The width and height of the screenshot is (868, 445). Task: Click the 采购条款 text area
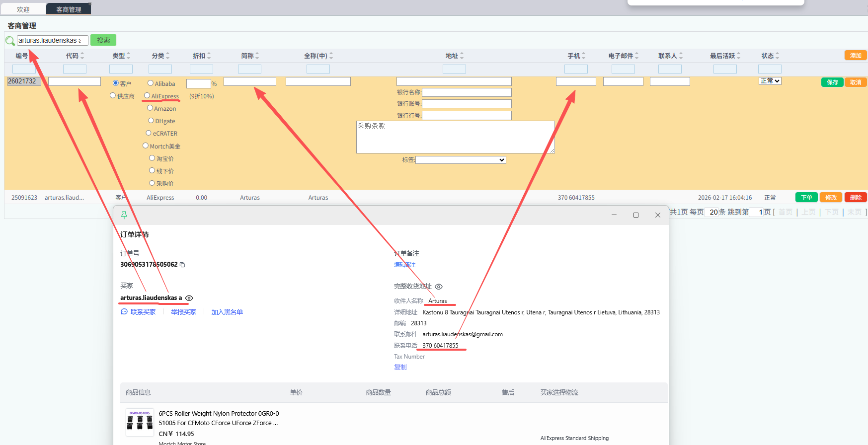coord(455,137)
